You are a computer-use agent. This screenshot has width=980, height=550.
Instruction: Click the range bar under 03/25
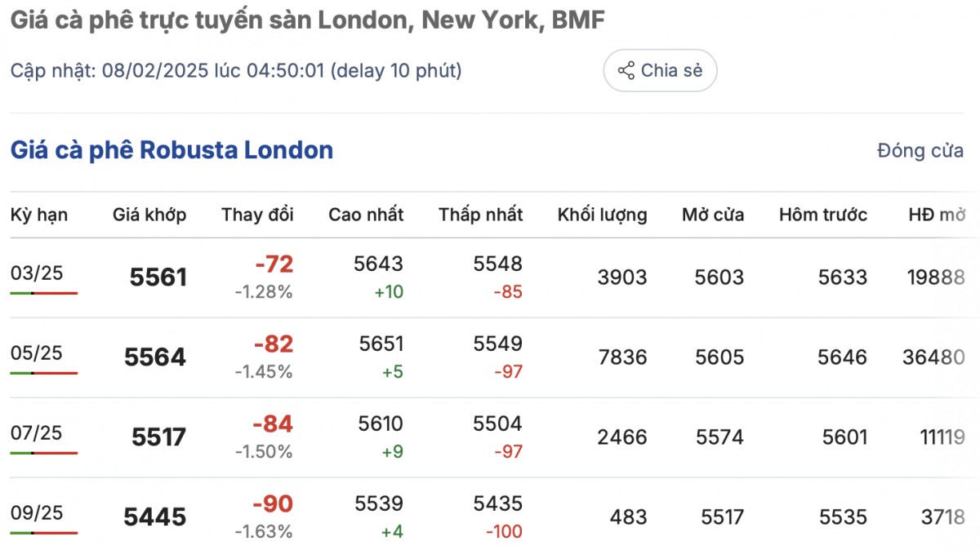[44, 293]
